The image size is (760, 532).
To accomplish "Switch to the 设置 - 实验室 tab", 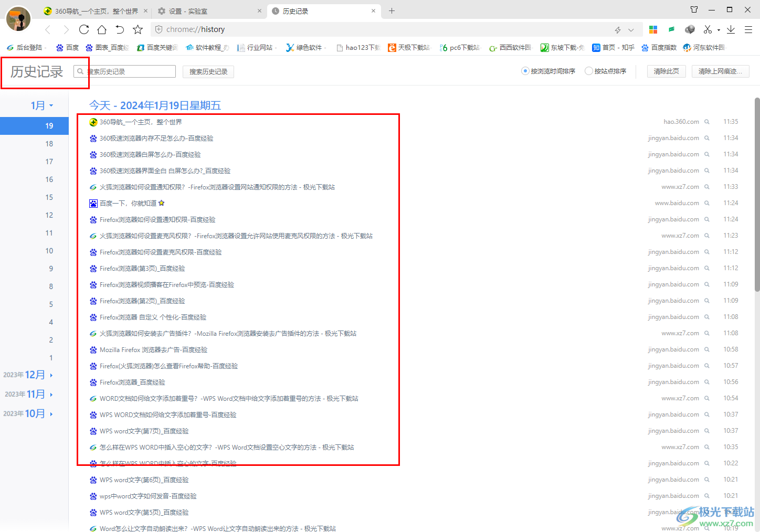I will [x=210, y=11].
